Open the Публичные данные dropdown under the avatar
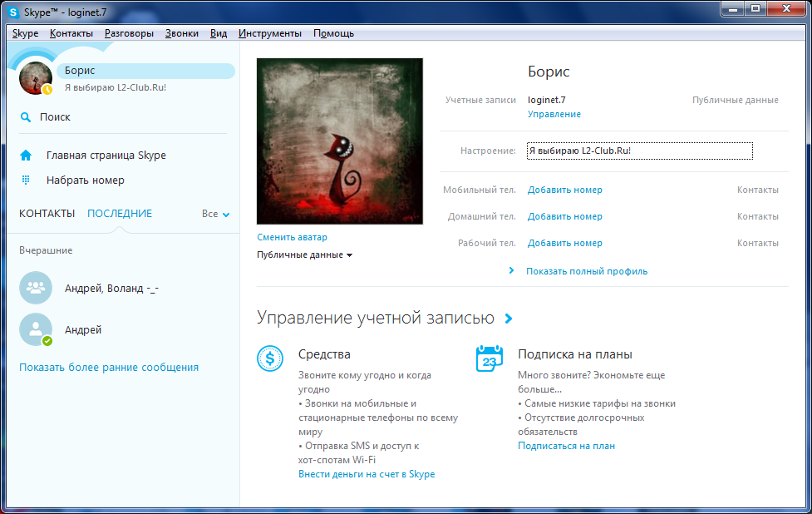 (x=304, y=255)
